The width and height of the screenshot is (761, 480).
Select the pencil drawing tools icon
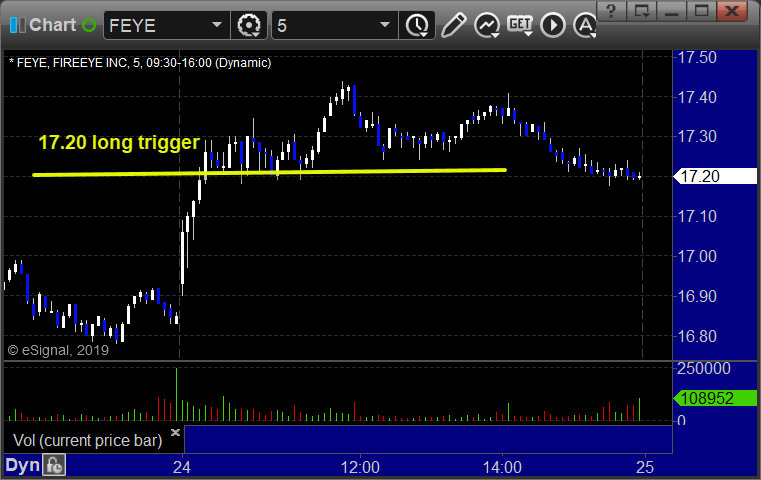click(x=453, y=25)
